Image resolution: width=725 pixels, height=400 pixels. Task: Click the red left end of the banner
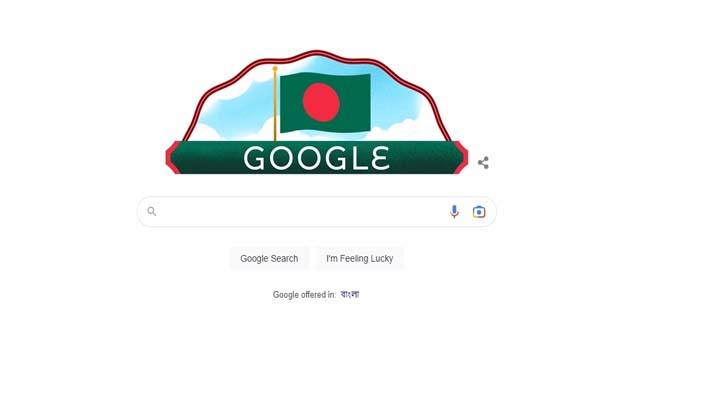pos(172,158)
